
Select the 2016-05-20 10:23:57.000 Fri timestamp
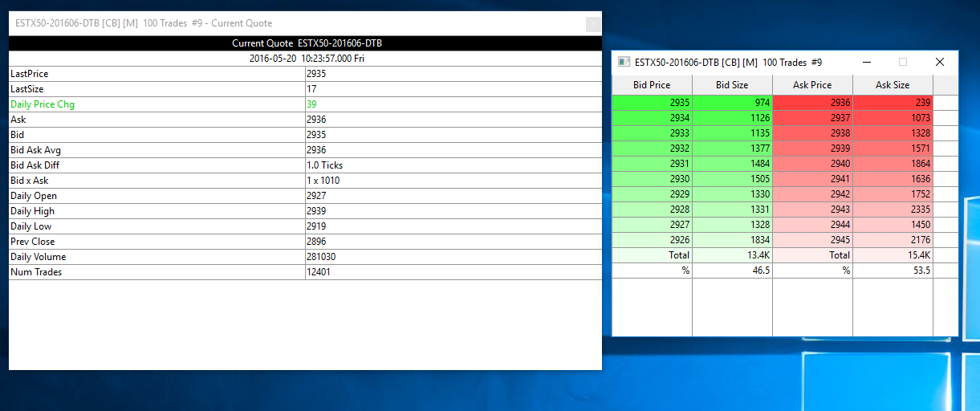coord(307,59)
